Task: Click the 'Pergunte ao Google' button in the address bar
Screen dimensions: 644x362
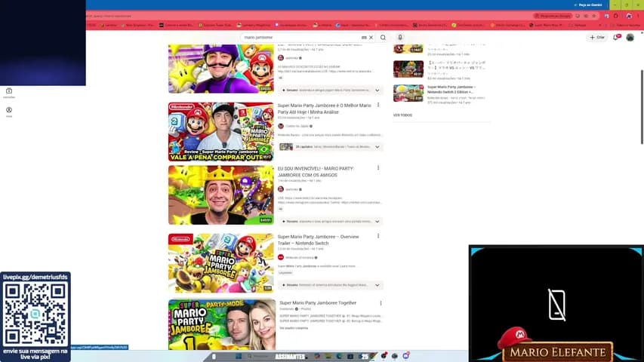Action: click(553, 16)
